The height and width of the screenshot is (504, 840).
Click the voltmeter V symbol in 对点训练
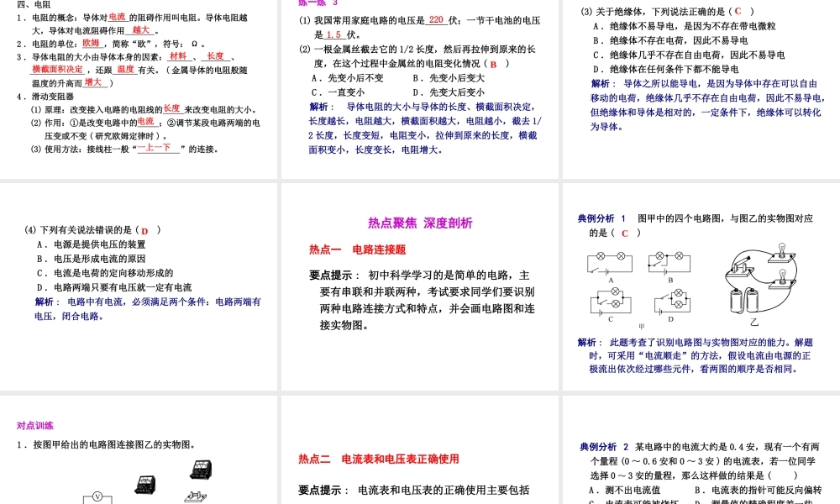pyautogui.click(x=97, y=496)
